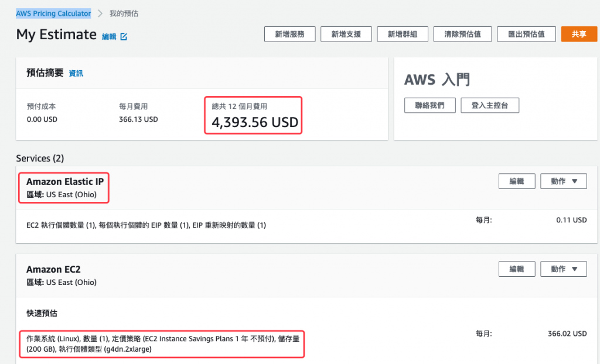Click the EC2 configuration description text with g4dn.2xlarge
Viewport: 600px width, 364px height.
tap(163, 344)
